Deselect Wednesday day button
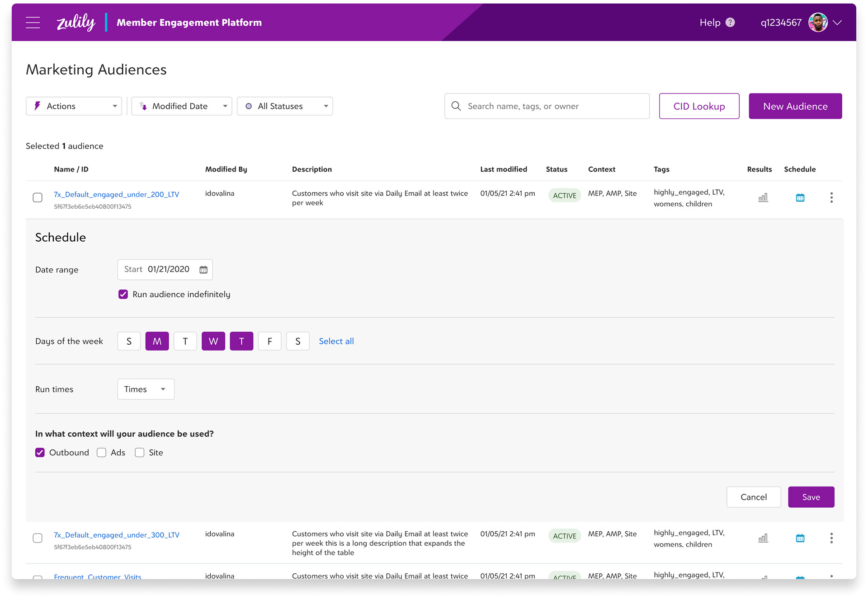868x599 pixels. tap(213, 342)
